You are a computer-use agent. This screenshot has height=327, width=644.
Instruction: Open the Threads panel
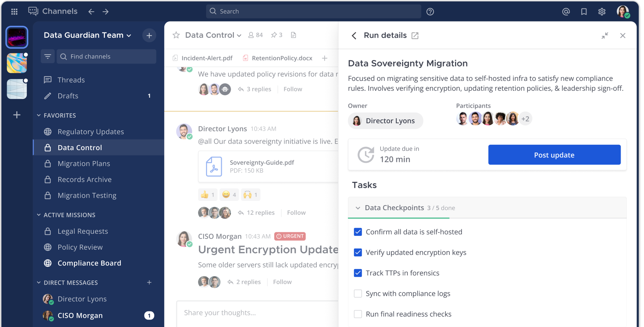tap(71, 79)
